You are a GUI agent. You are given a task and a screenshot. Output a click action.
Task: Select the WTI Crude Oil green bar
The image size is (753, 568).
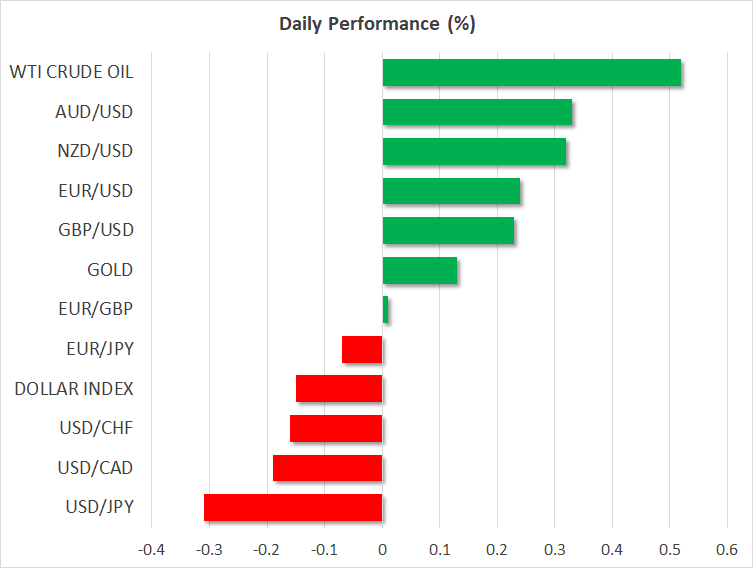[x=531, y=73]
